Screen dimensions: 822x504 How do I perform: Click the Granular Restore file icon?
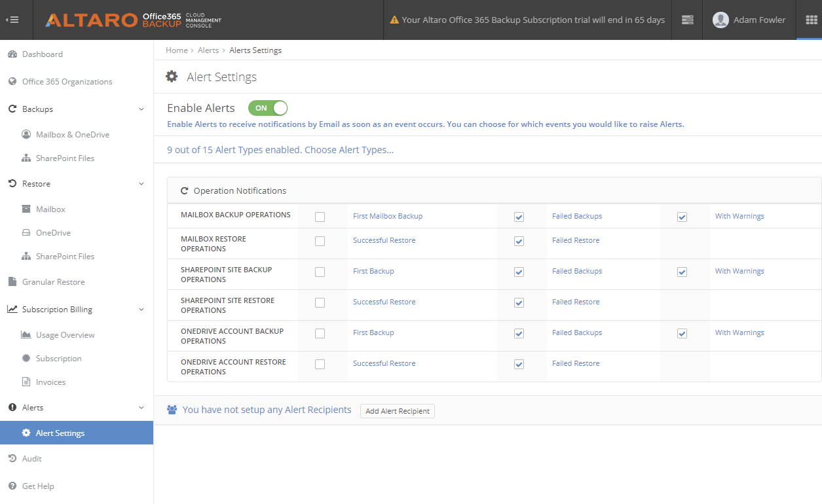pos(12,282)
